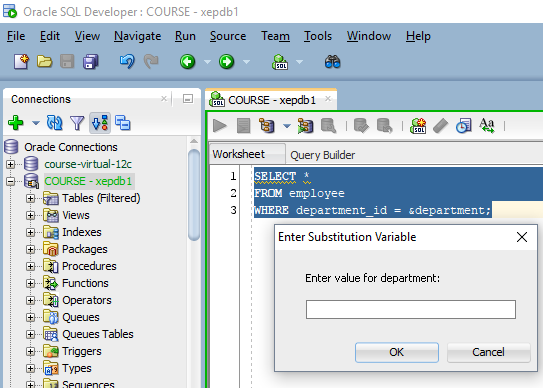Image resolution: width=543 pixels, height=388 pixels.
Task: Expand the Indexes node
Action: click(x=30, y=232)
